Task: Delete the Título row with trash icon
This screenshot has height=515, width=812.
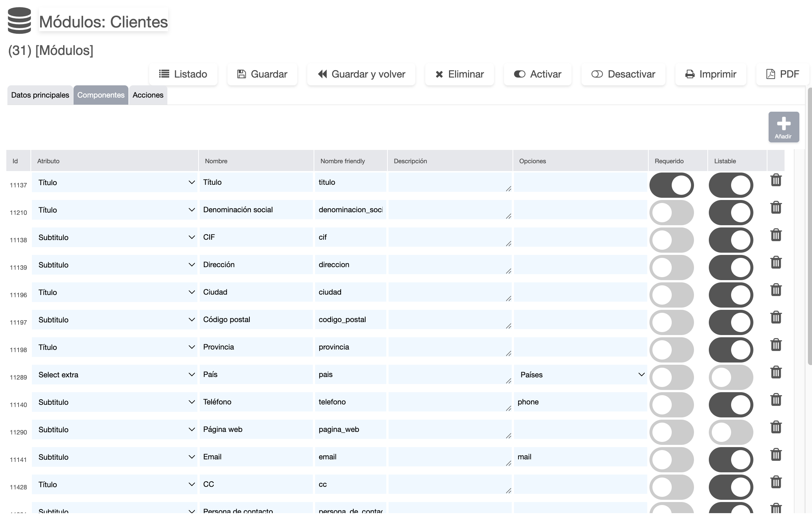Action: [776, 180]
